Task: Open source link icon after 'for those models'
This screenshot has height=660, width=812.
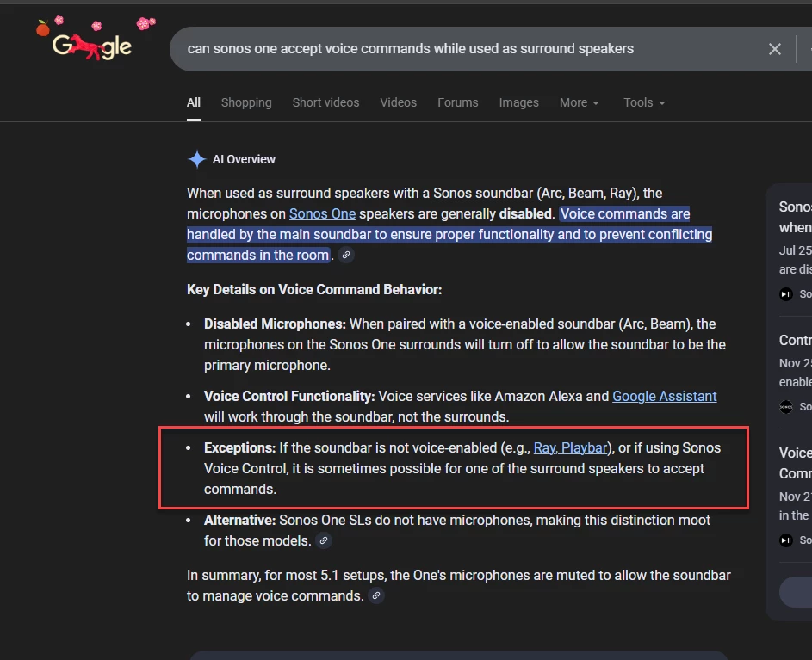Action: 324,540
